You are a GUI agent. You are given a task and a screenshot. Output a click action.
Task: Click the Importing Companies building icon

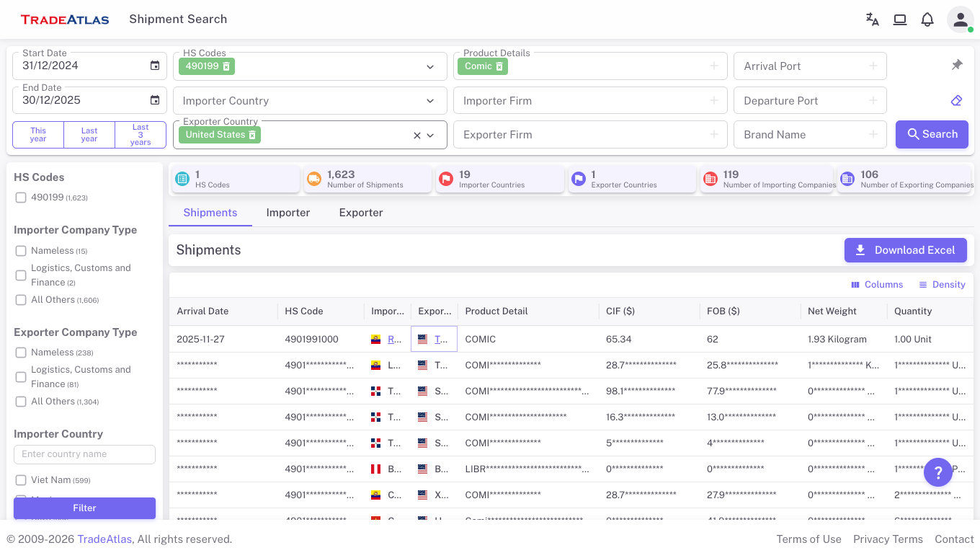pos(710,179)
